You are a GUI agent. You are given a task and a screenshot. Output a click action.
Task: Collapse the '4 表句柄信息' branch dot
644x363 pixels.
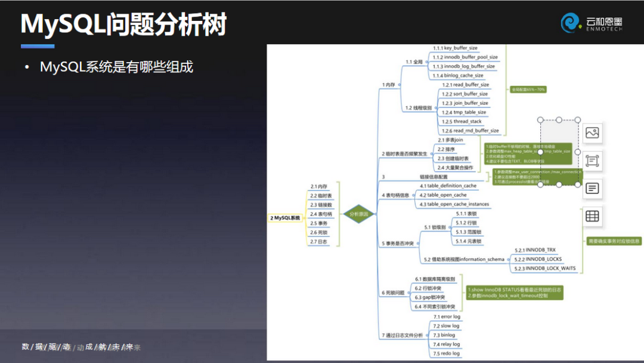click(413, 195)
